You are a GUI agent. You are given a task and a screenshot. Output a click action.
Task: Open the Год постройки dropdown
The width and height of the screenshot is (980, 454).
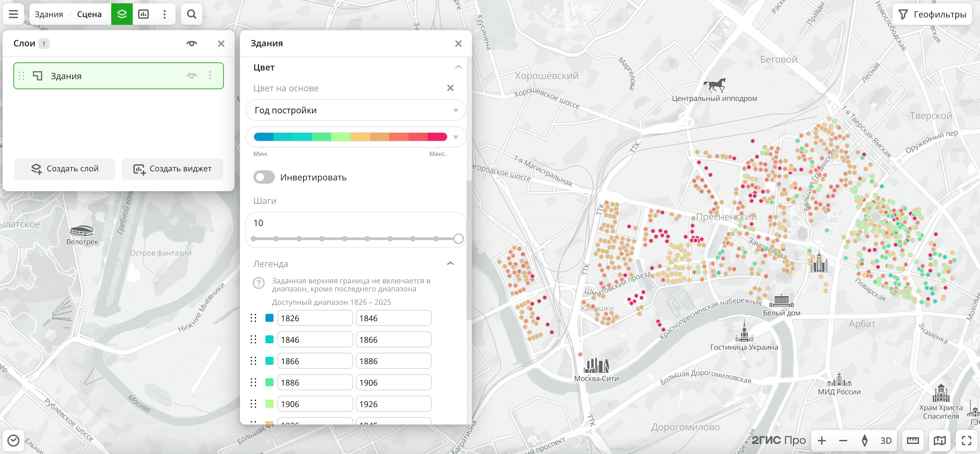tap(355, 110)
